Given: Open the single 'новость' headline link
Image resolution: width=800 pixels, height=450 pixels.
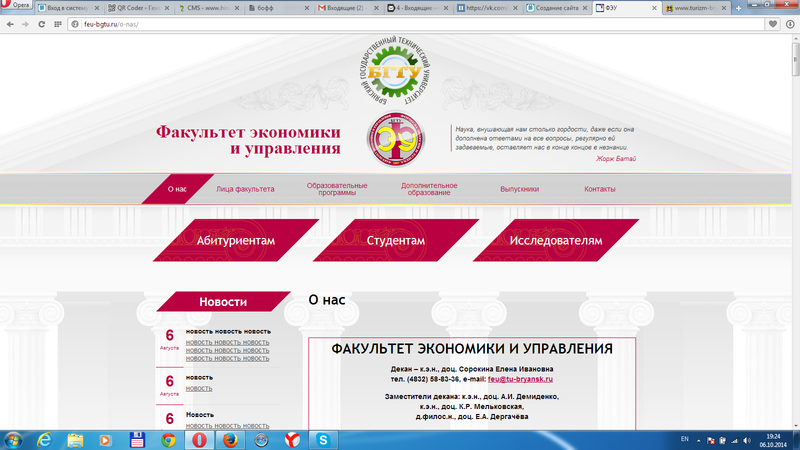Looking at the screenshot, I should (x=199, y=378).
